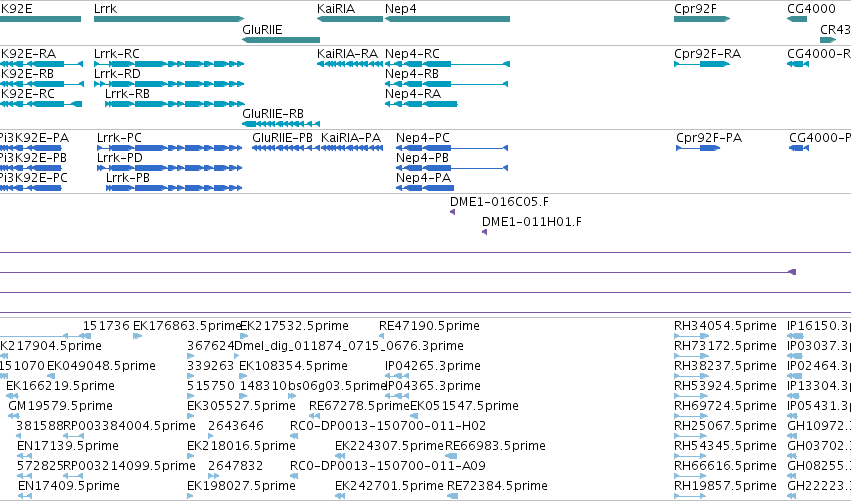This screenshot has width=851, height=501.
Task: Click the purple arrowhead ending the long line
Action: tap(792, 272)
